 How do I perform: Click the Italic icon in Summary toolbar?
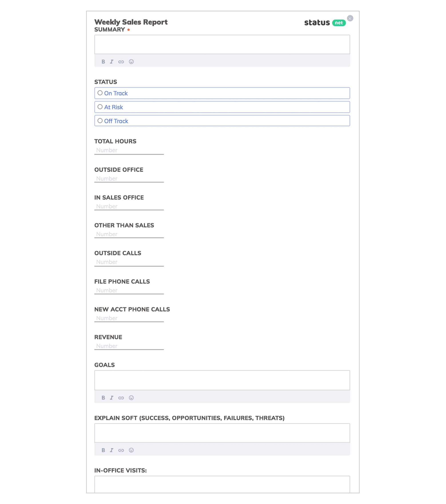tap(112, 61)
